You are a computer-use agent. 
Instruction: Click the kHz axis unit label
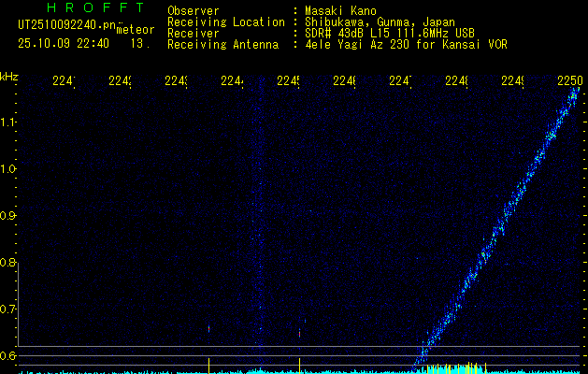(9, 76)
